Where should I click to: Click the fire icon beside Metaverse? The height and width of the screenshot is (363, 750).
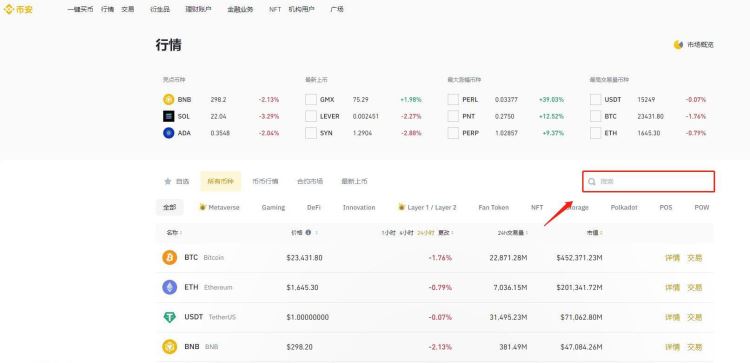point(202,207)
